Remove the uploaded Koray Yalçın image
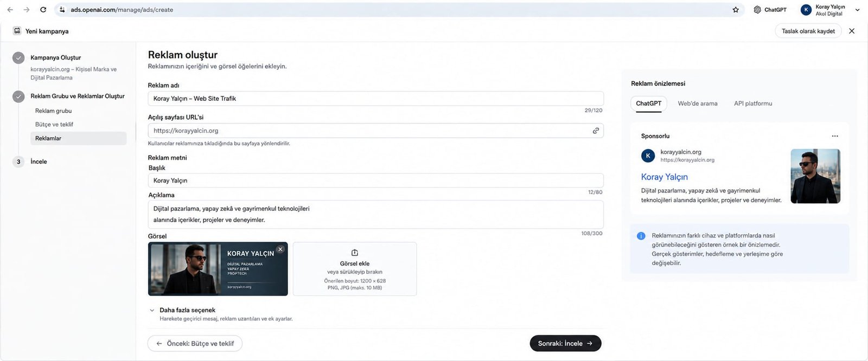Viewport: 868px width, 361px height. 280,249
